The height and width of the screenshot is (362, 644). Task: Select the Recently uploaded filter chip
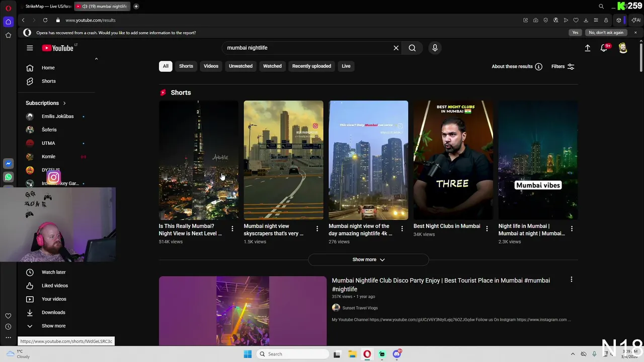(311, 66)
